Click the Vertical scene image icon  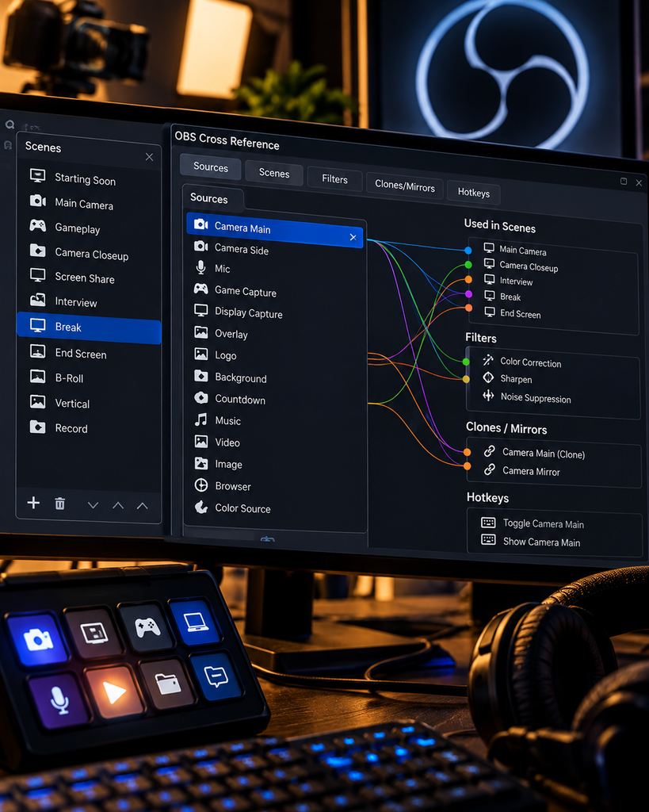[38, 401]
